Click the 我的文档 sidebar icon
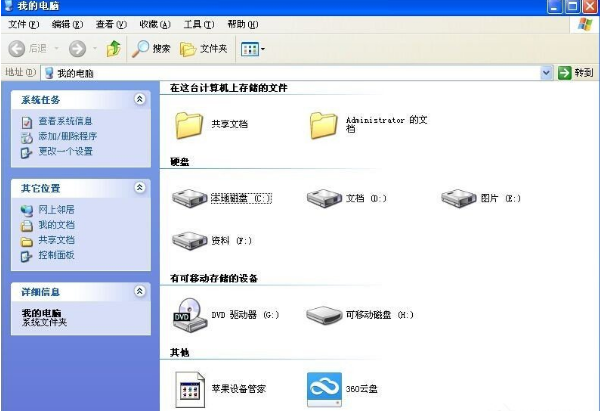 [x=26, y=226]
